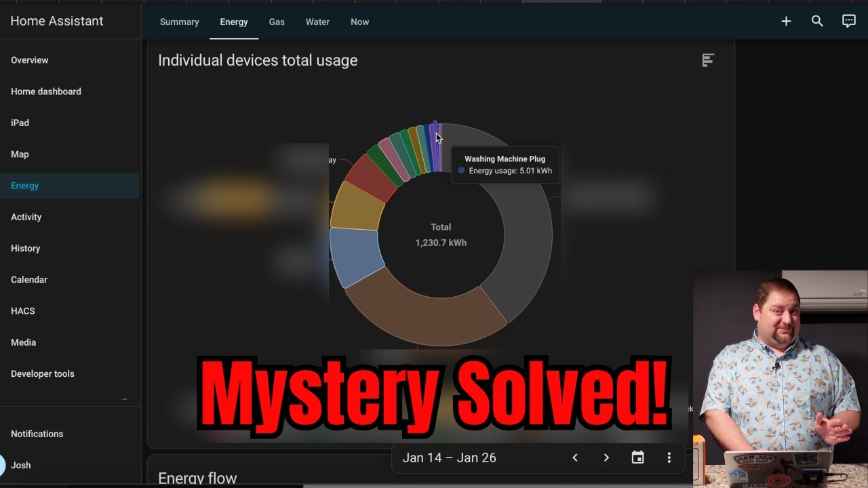The width and height of the screenshot is (868, 488).
Task: Click the blue donut segment
Action: click(355, 256)
